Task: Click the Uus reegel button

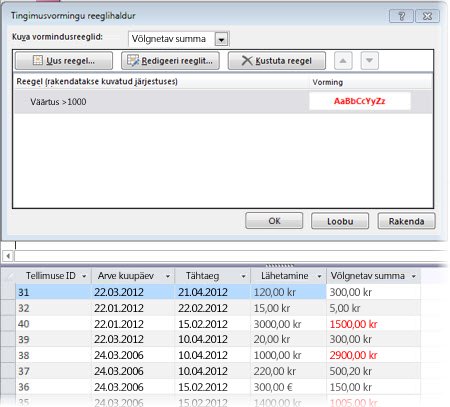Action: (64, 61)
